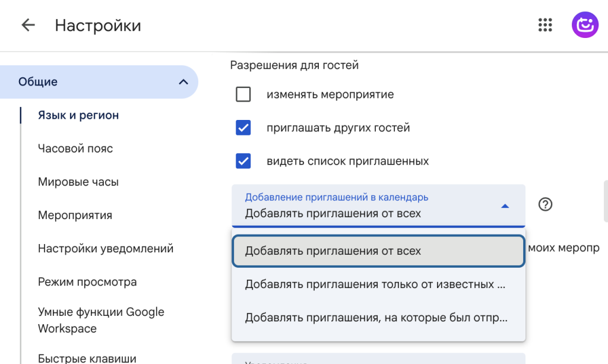This screenshot has height=364, width=608.
Task: Open Умные функции Google Workspace
Action: tap(101, 320)
